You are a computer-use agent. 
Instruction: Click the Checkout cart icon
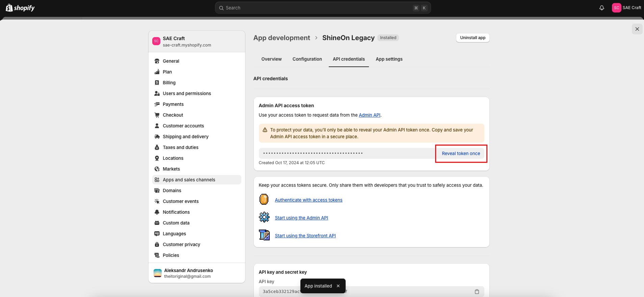click(157, 115)
